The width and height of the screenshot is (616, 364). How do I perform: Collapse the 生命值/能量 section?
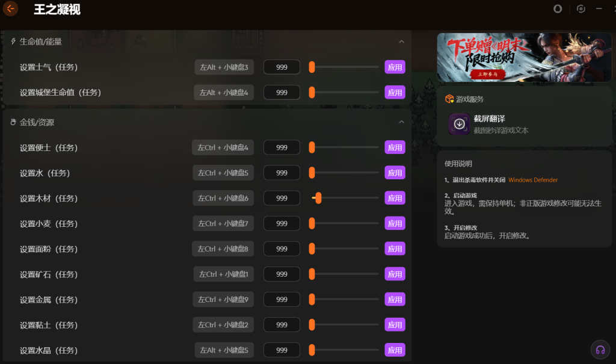[x=401, y=42]
